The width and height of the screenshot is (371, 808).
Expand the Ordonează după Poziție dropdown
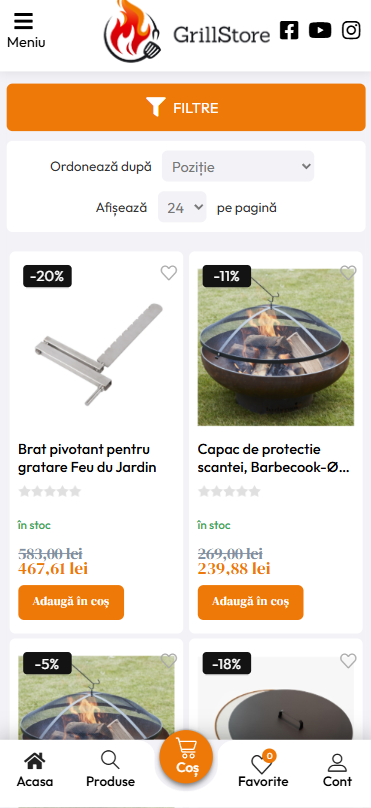pos(238,166)
